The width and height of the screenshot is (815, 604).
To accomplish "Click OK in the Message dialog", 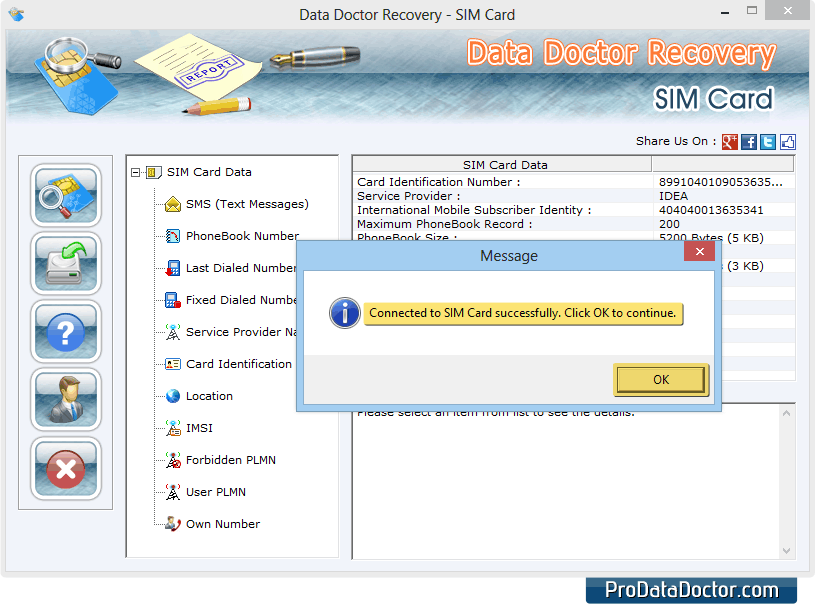I will 661,380.
